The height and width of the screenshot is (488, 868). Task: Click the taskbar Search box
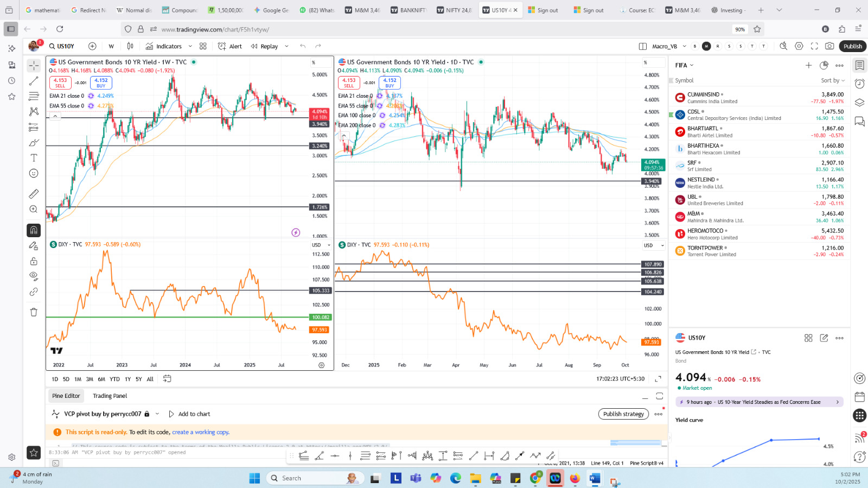click(x=315, y=478)
